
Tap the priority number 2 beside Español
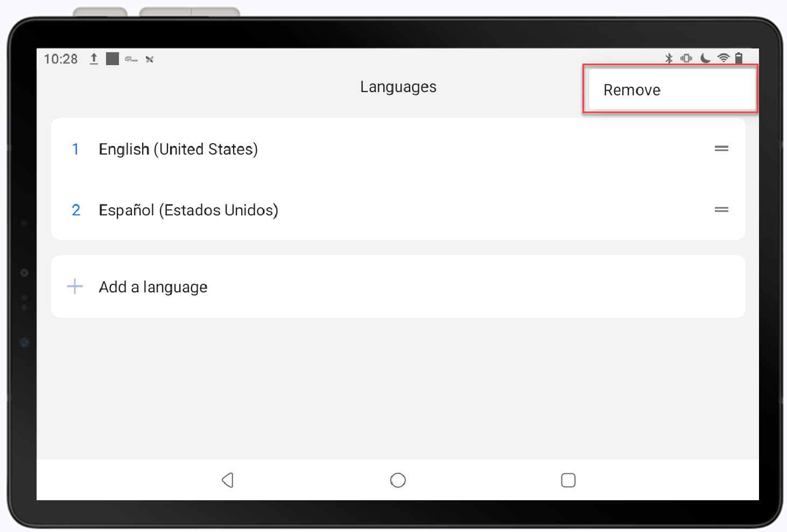(75, 210)
